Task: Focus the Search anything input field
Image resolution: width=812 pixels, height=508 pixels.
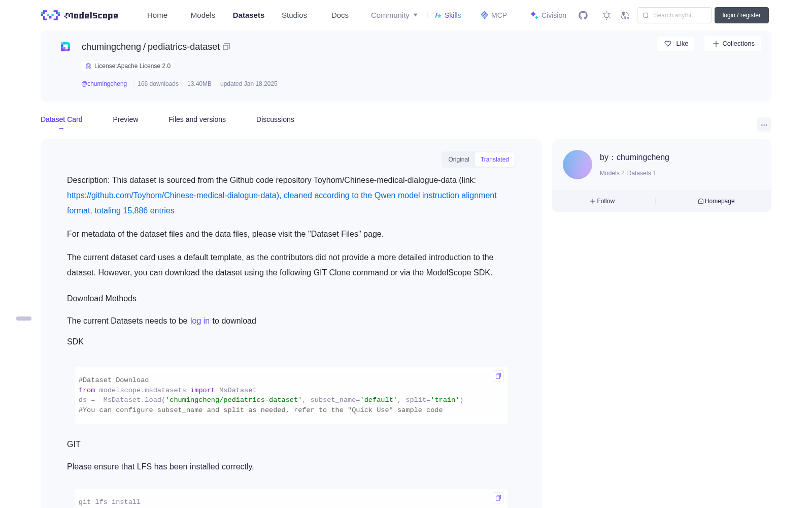Action: point(674,15)
